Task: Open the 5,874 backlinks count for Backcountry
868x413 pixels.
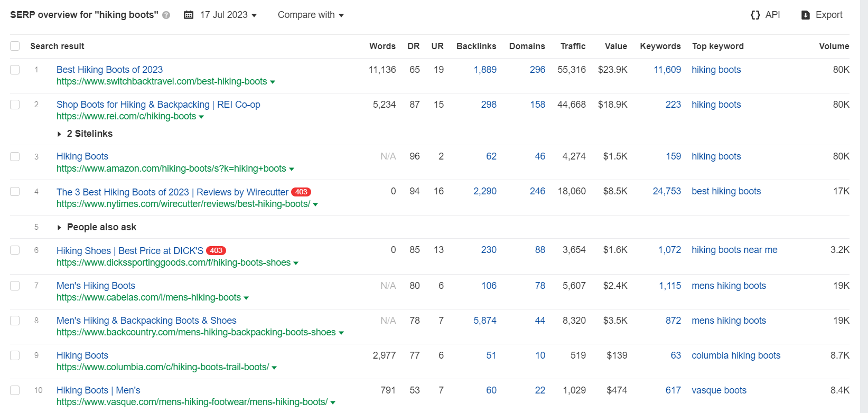Action: 485,321
